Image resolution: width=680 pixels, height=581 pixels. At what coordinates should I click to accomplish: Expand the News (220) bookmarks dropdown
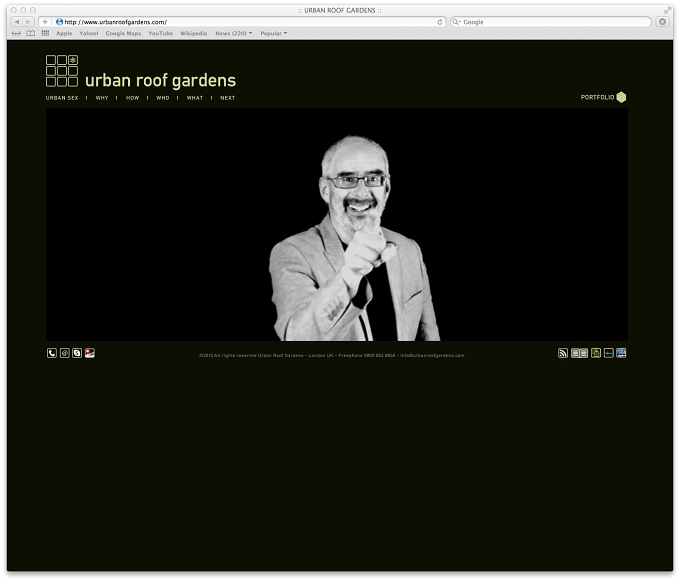tap(233, 33)
